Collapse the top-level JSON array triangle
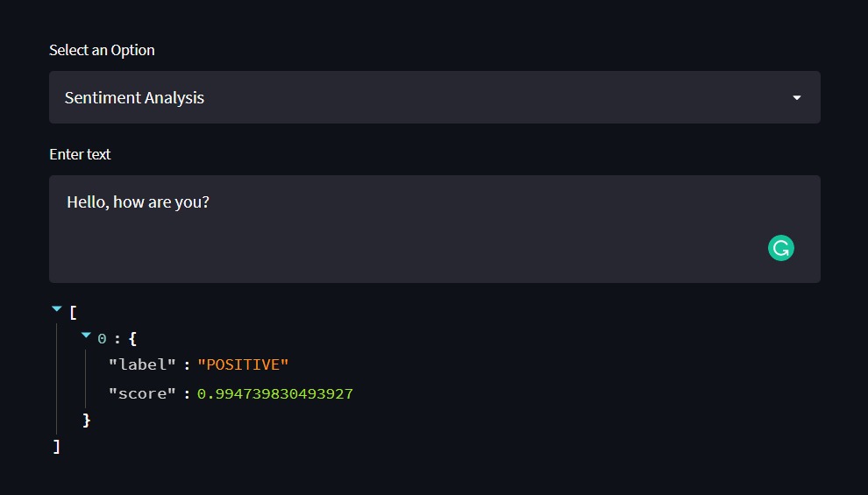Screen dimensions: 868x495 pos(56,308)
